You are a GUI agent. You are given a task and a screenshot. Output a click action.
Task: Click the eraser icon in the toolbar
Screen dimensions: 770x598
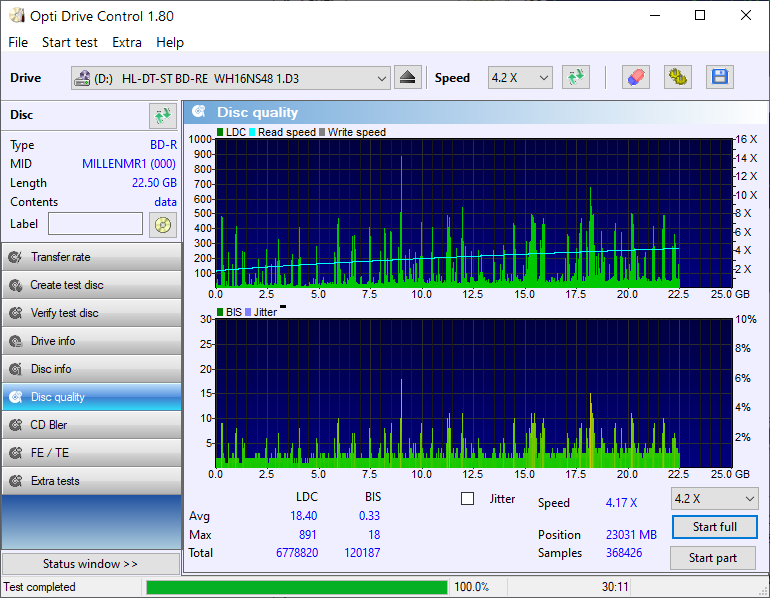point(635,78)
